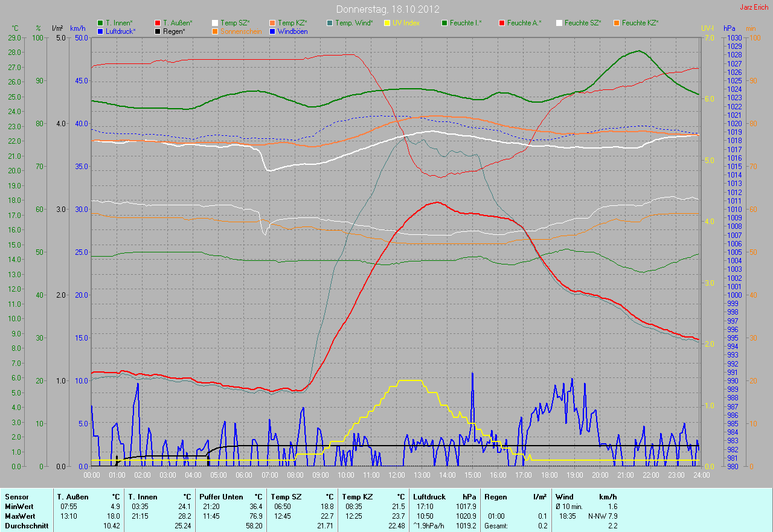Screen dimensions: 773x532
Task: Select the yellow UV Index legend square
Action: [387, 23]
